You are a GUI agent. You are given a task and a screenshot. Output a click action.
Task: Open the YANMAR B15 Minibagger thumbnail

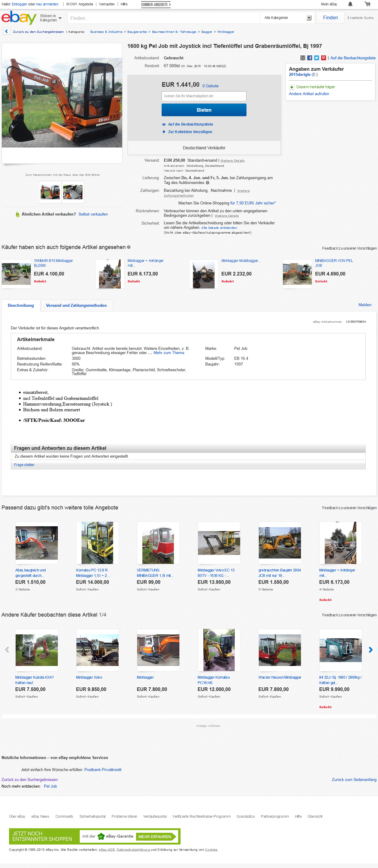(16, 274)
